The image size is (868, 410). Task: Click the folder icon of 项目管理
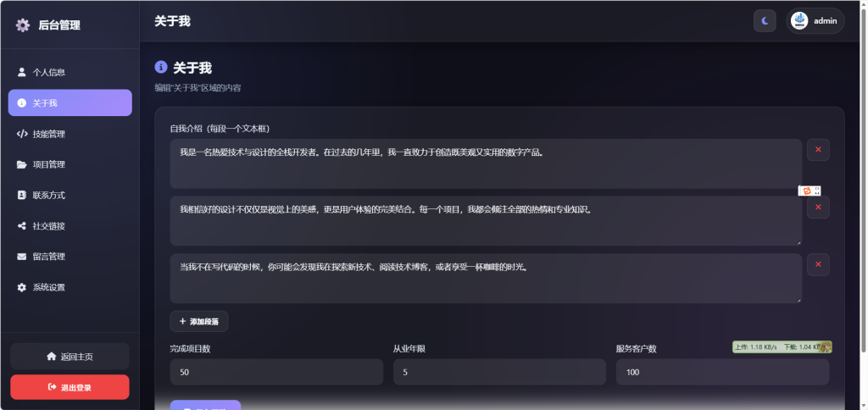[21, 164]
